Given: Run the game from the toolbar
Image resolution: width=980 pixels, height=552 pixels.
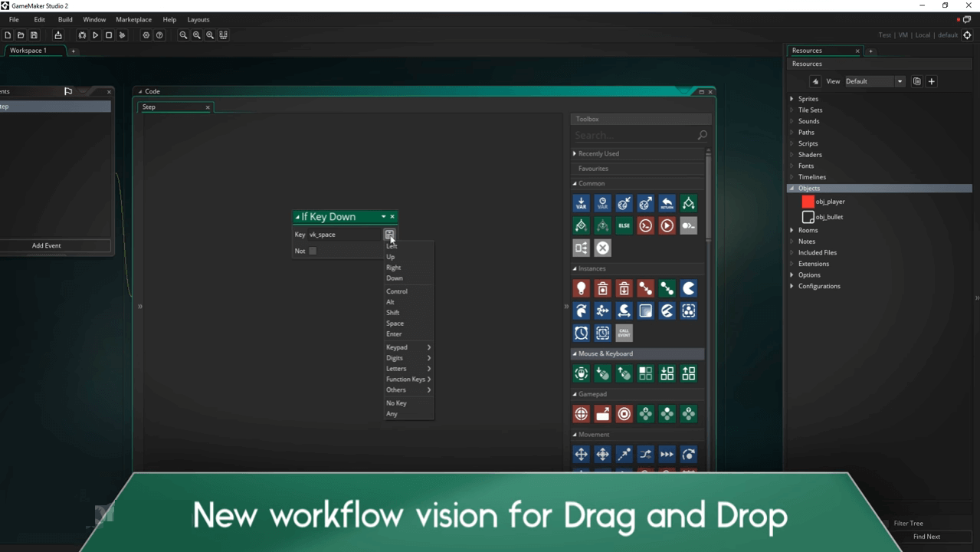Looking at the screenshot, I should click(95, 34).
